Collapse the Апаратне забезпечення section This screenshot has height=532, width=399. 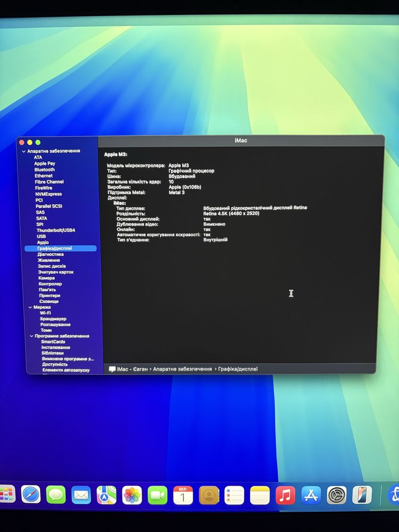[23, 151]
